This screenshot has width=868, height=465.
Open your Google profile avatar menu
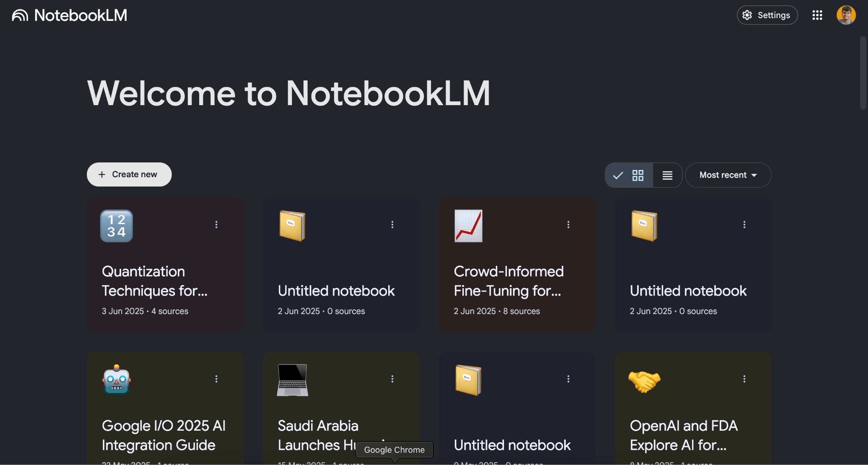tap(846, 15)
